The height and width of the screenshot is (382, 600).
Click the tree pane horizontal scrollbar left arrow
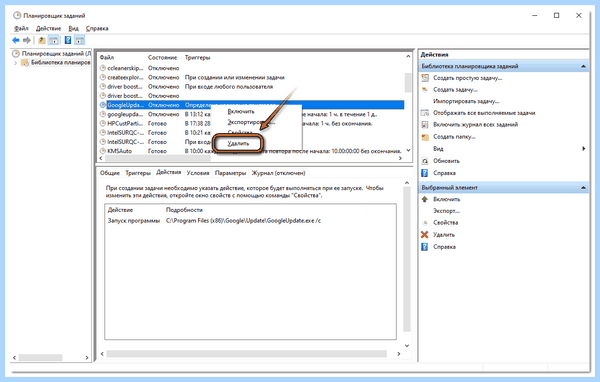click(x=14, y=358)
